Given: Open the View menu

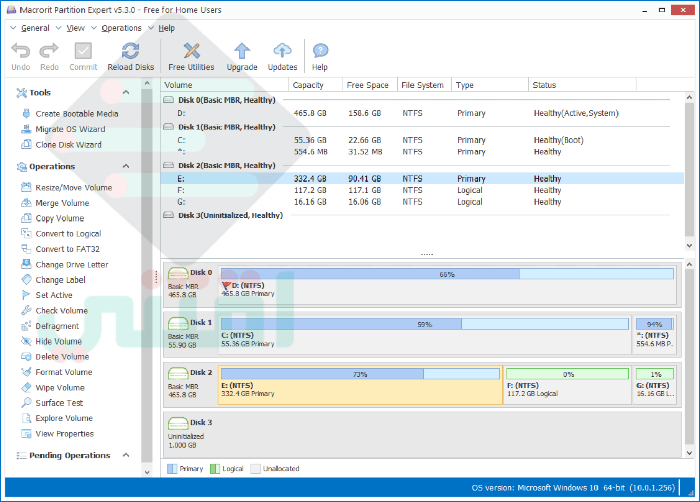Looking at the screenshot, I should tap(75, 28).
